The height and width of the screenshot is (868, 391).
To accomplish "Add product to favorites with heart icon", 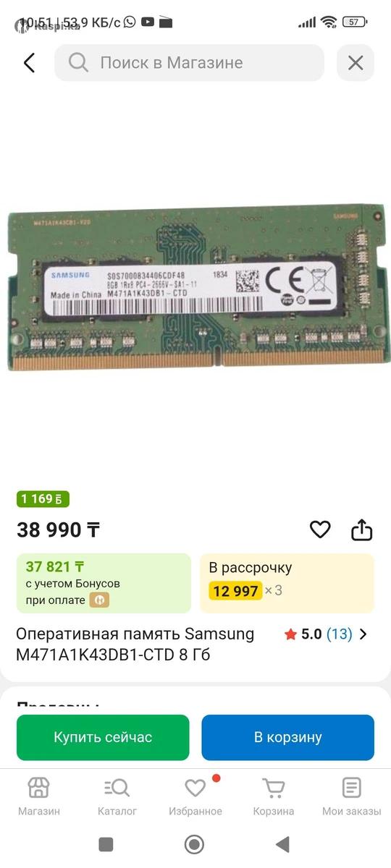I will pos(320,530).
